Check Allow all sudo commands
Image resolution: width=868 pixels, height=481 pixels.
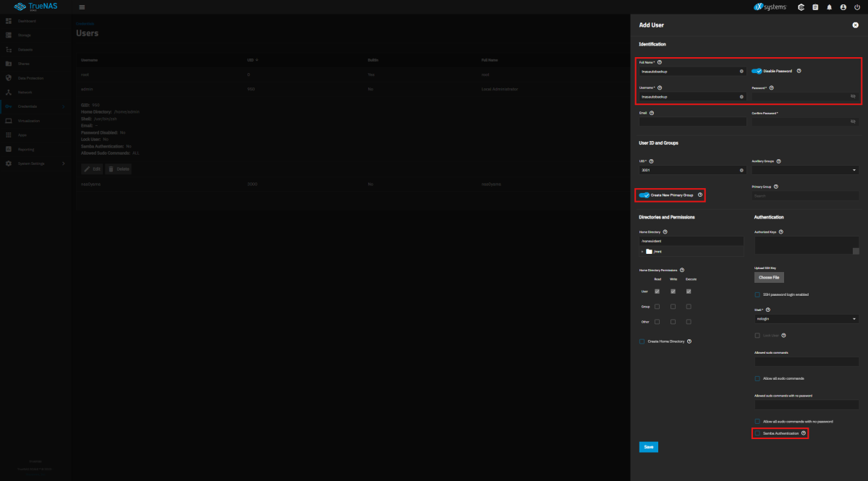click(x=757, y=378)
